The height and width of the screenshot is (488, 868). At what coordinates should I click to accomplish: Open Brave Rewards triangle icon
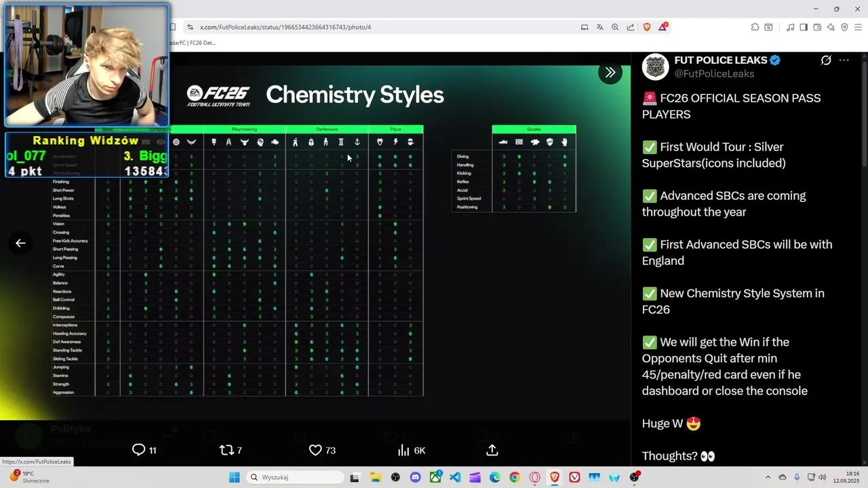point(663,27)
